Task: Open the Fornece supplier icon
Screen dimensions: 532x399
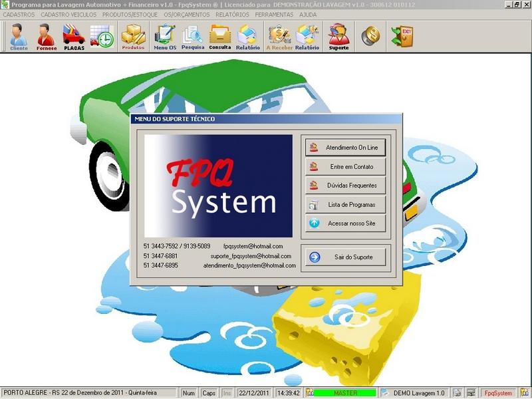Action: (x=47, y=37)
